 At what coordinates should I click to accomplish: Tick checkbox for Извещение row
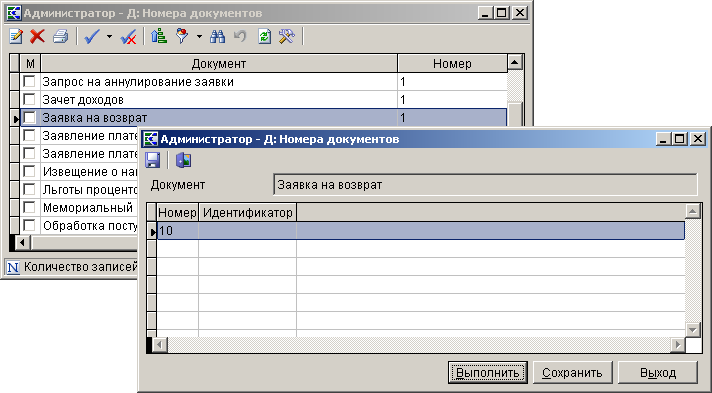coord(29,171)
